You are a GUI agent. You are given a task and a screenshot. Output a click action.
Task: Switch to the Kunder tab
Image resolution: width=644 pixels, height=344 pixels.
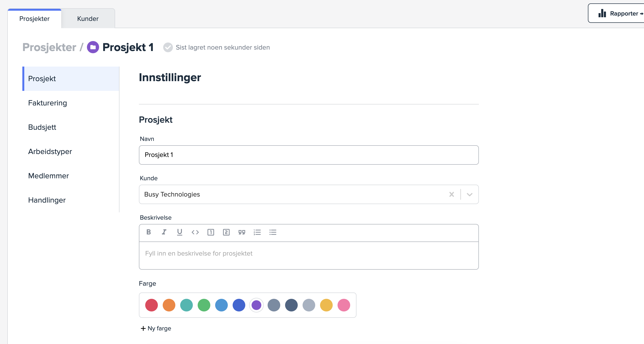(88, 19)
